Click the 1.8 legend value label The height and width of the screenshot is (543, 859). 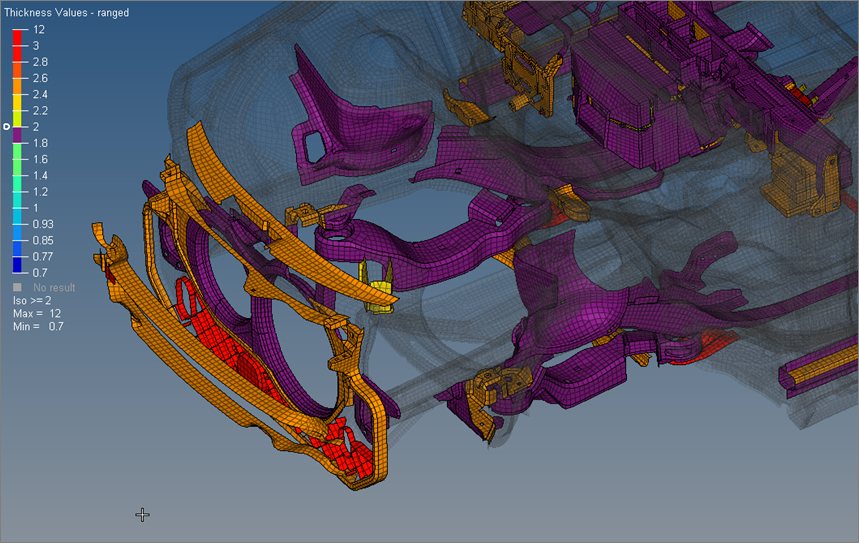tap(40, 143)
